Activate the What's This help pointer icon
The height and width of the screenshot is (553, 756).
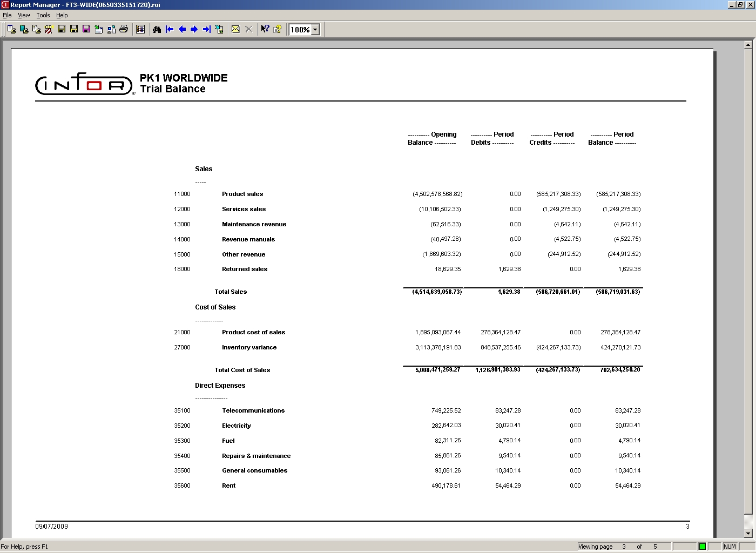coord(265,29)
